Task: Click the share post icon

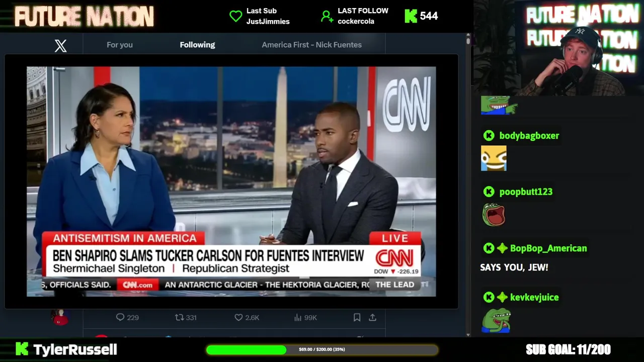Action: [x=372, y=317]
